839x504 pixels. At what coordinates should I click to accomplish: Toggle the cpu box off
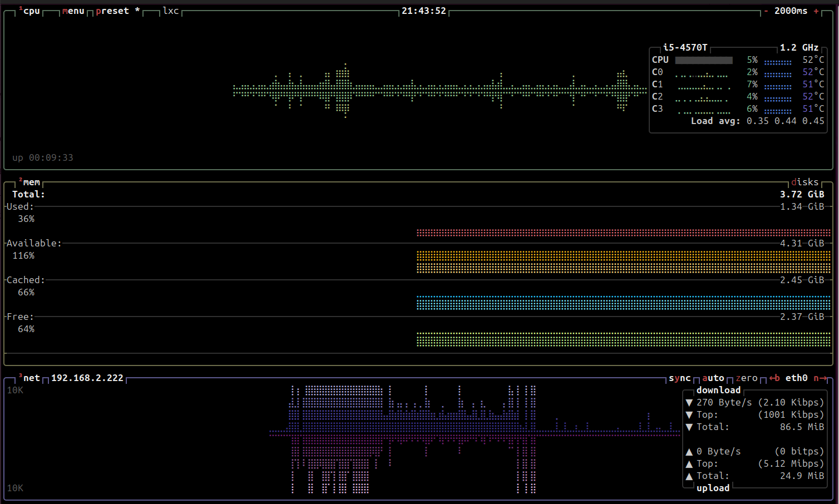[x=31, y=11]
